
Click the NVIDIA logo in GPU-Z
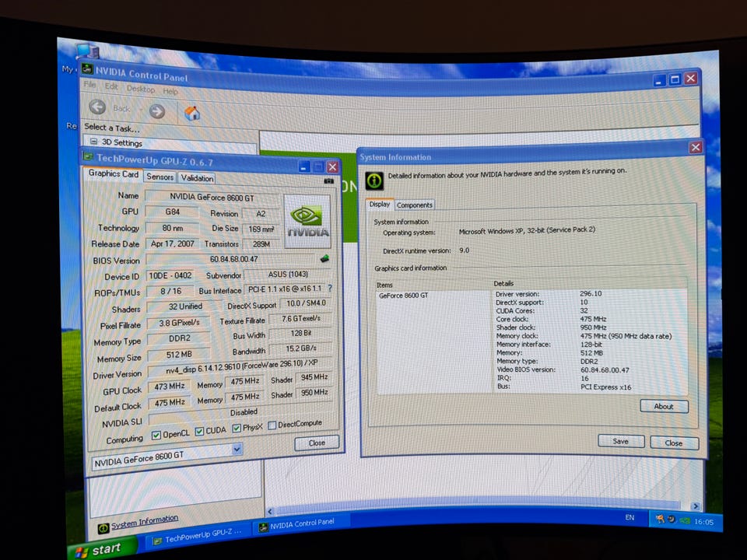[307, 221]
